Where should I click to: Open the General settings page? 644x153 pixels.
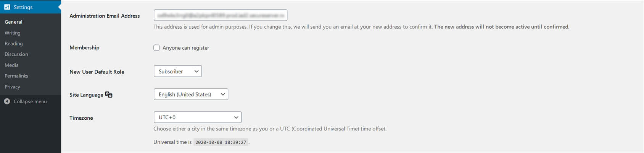coord(13,22)
